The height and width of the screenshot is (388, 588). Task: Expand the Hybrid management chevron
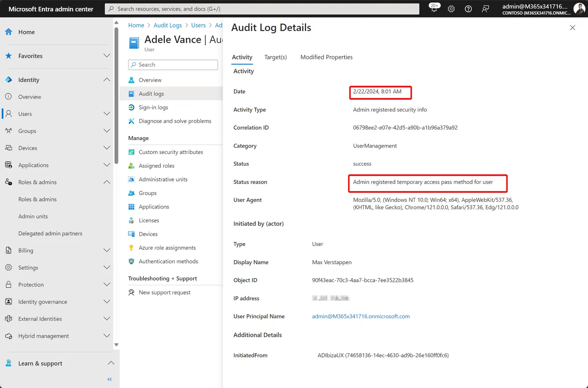coord(107,336)
